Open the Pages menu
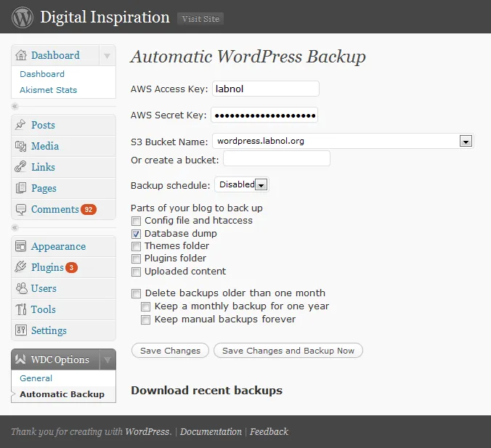491x448 pixels. pos(44,189)
